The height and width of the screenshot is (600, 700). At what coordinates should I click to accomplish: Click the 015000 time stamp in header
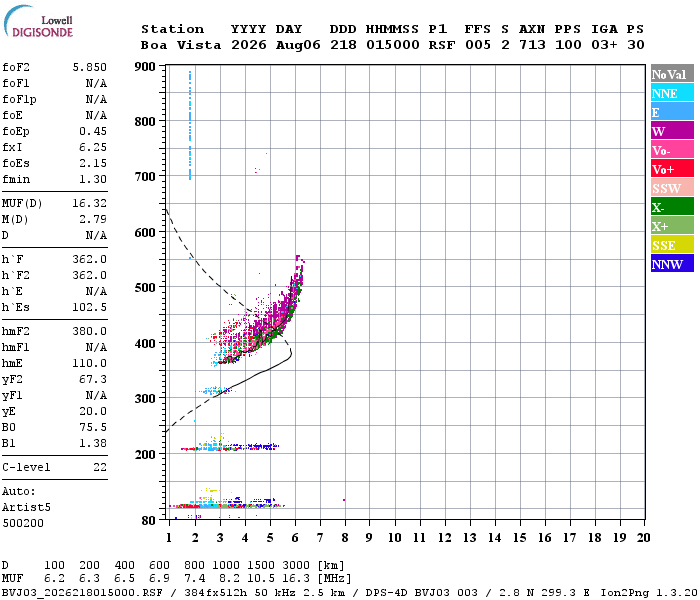pyautogui.click(x=392, y=45)
